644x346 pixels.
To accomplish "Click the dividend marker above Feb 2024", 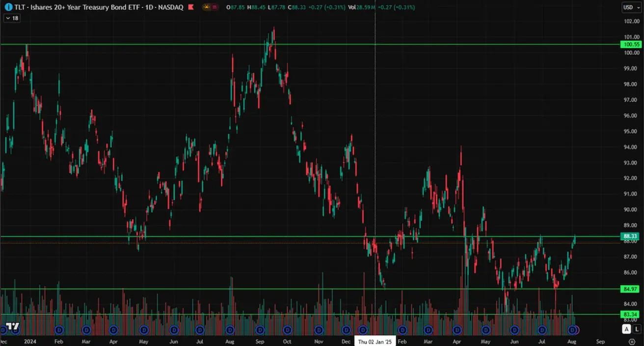I will 59,329.
